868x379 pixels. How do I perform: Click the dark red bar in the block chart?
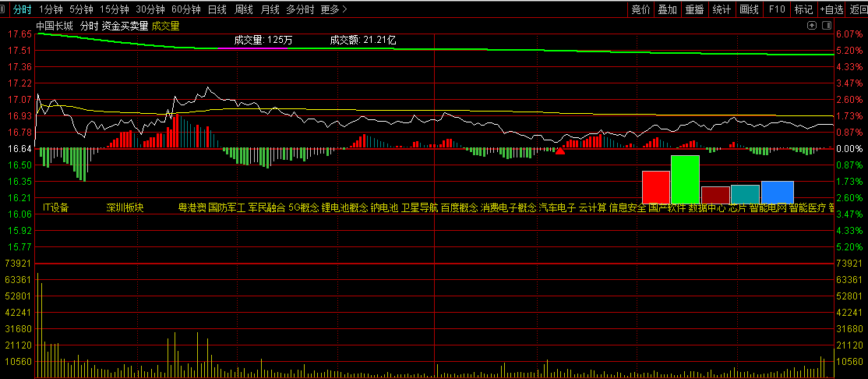(x=715, y=195)
